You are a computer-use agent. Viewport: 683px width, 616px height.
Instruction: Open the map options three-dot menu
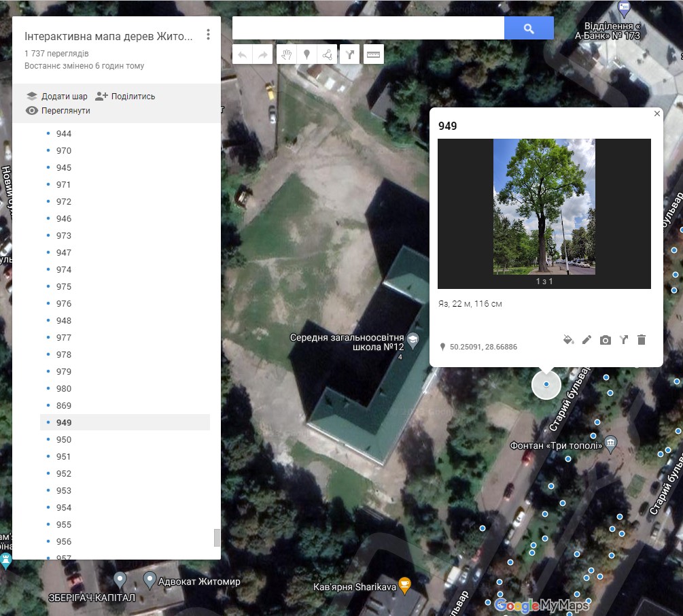(209, 35)
